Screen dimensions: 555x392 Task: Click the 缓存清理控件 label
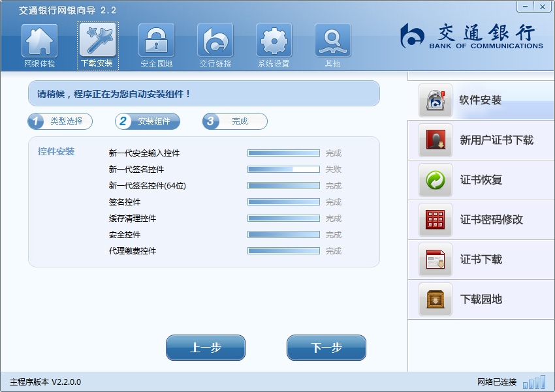tap(133, 218)
